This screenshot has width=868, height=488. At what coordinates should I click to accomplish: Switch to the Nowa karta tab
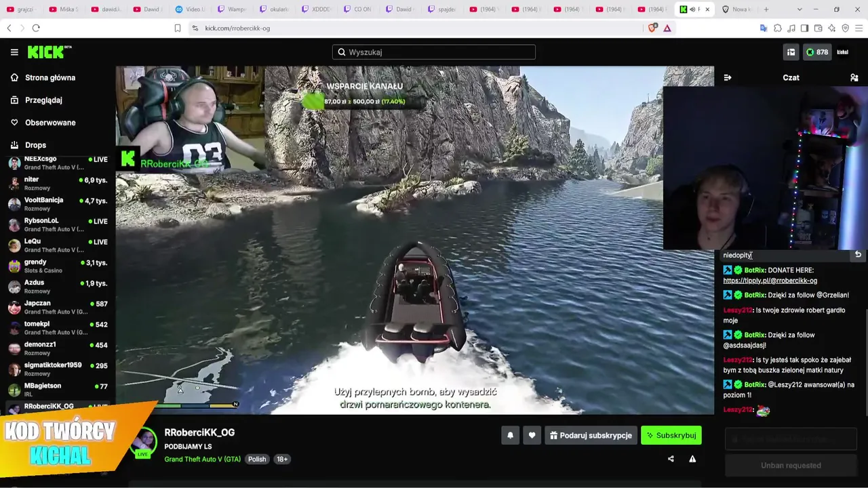point(736,9)
